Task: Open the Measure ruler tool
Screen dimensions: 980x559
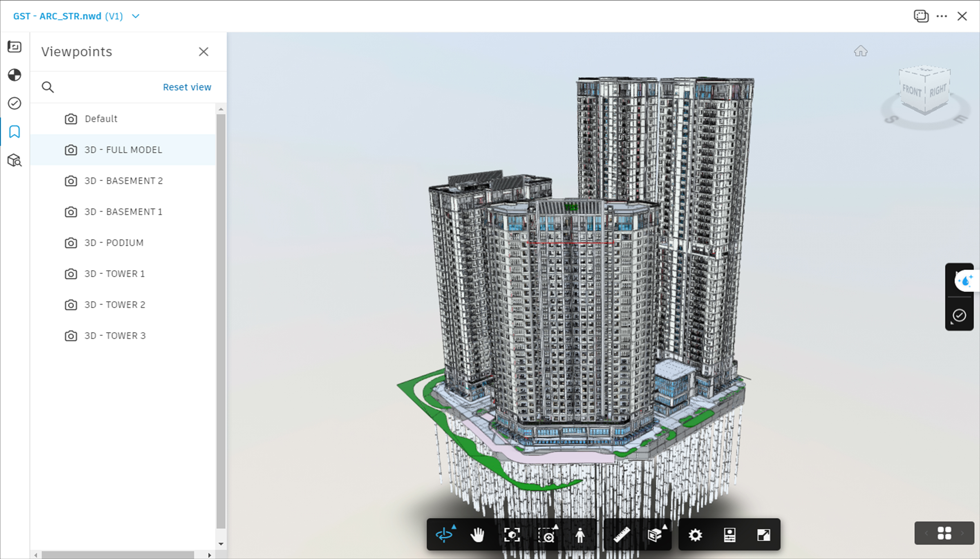Action: pyautogui.click(x=622, y=534)
